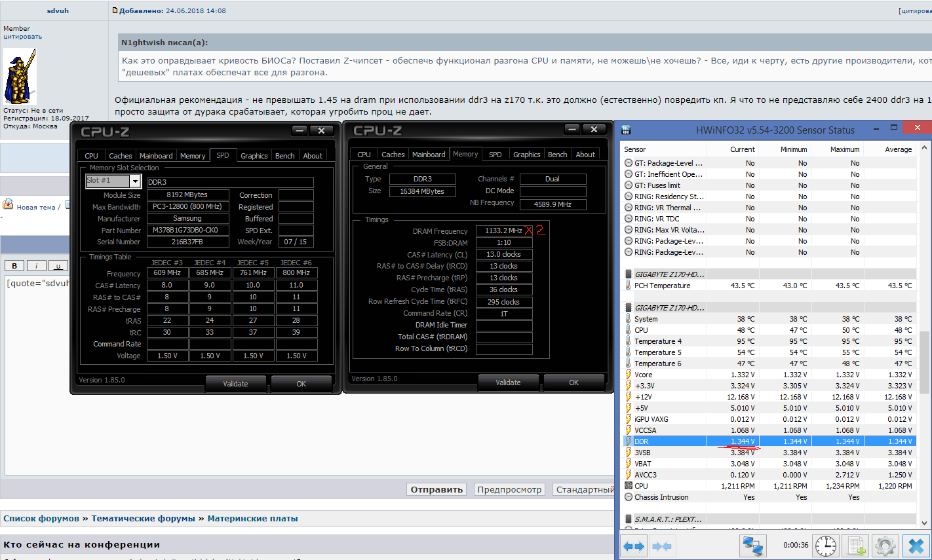This screenshot has width=932, height=560.
Task: Click the lightning icon beside 3VSB
Action: pos(629,453)
